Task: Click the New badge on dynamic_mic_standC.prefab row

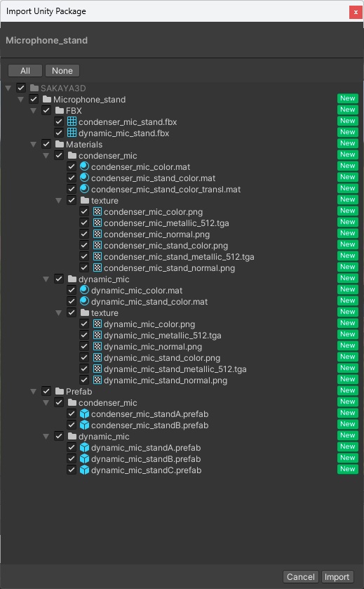Action: point(347,469)
